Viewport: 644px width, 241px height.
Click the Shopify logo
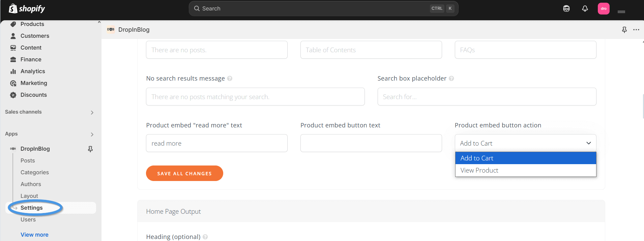coord(27,8)
